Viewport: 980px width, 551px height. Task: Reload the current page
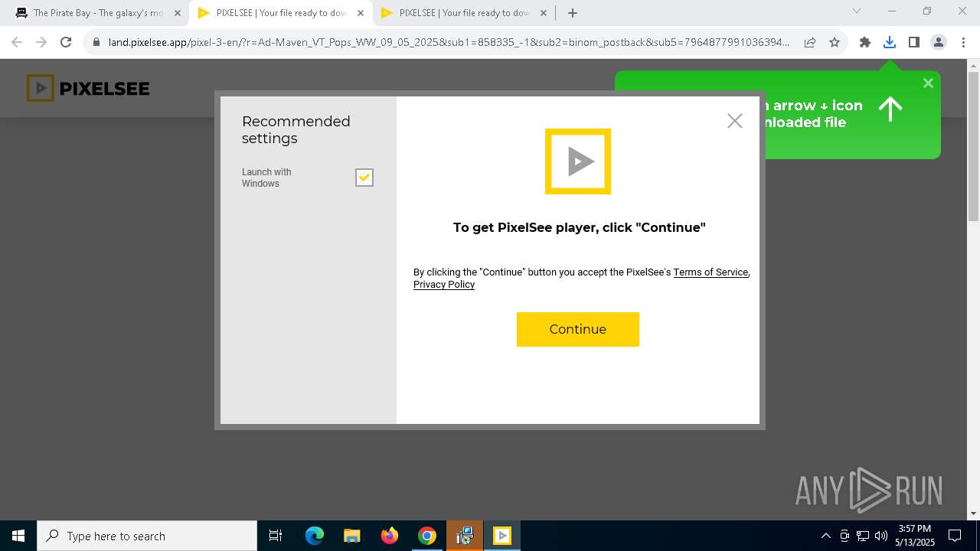(66, 42)
